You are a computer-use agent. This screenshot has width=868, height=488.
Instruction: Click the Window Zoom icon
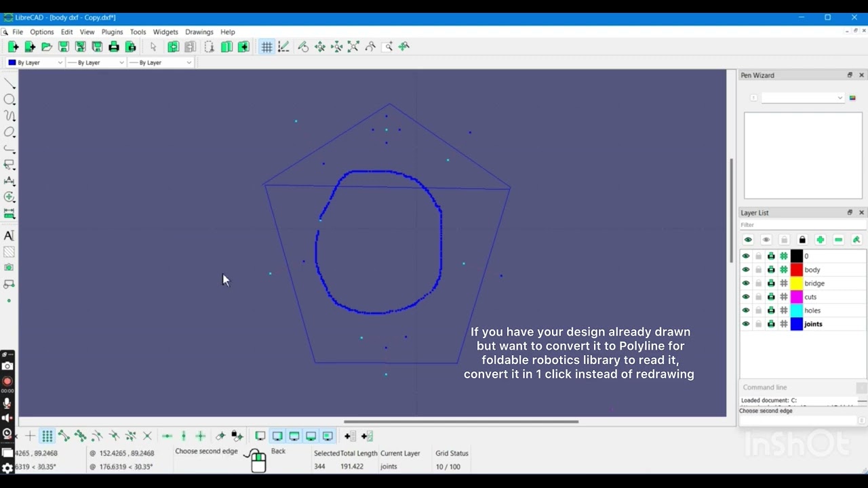(387, 47)
